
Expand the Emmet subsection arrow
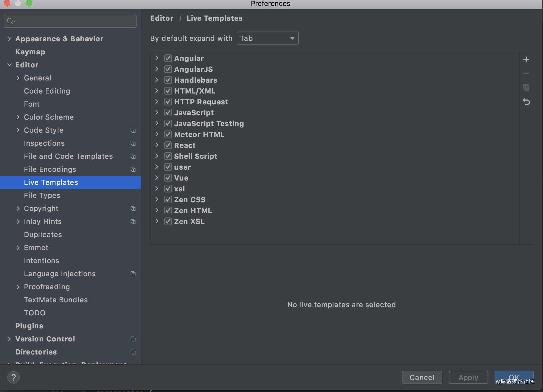[18, 248]
